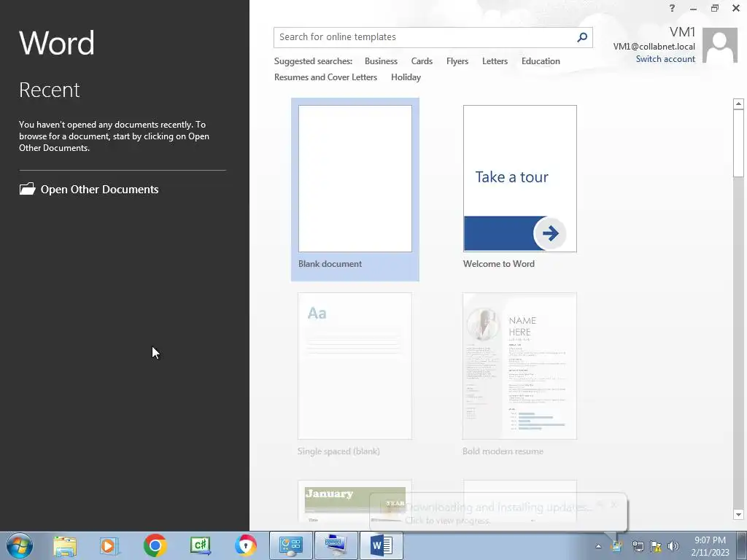This screenshot has height=560, width=747.
Task: Click the VM1@collabnet.local account text
Action: pyautogui.click(x=654, y=46)
